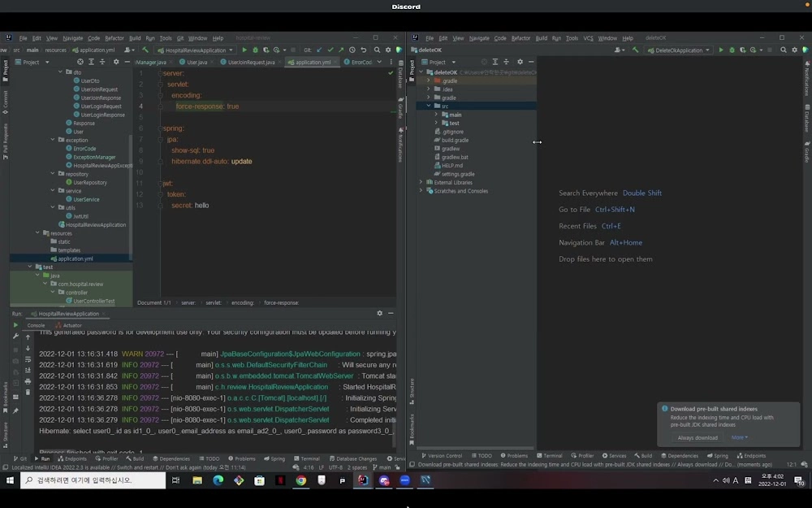812x508 pixels.
Task: Run HospitalReviewApplication with the green play icon
Action: click(x=245, y=50)
